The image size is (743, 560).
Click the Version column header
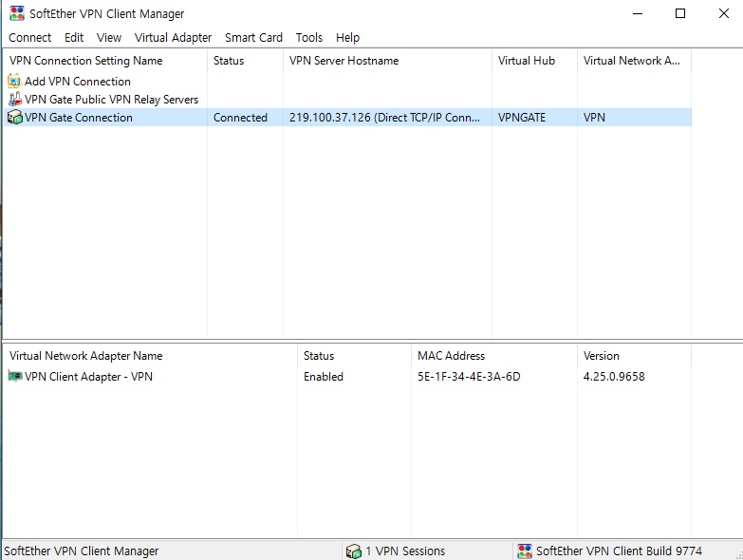[x=634, y=356]
